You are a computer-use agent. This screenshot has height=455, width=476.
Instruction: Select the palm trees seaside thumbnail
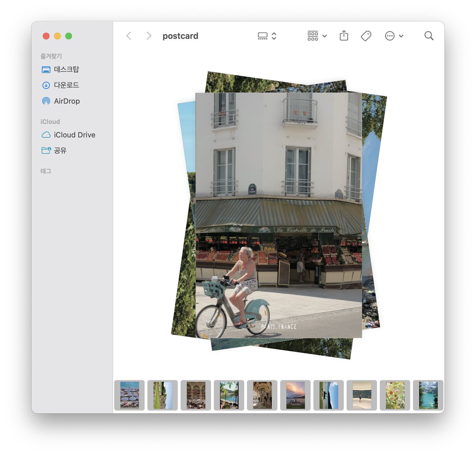pos(229,395)
